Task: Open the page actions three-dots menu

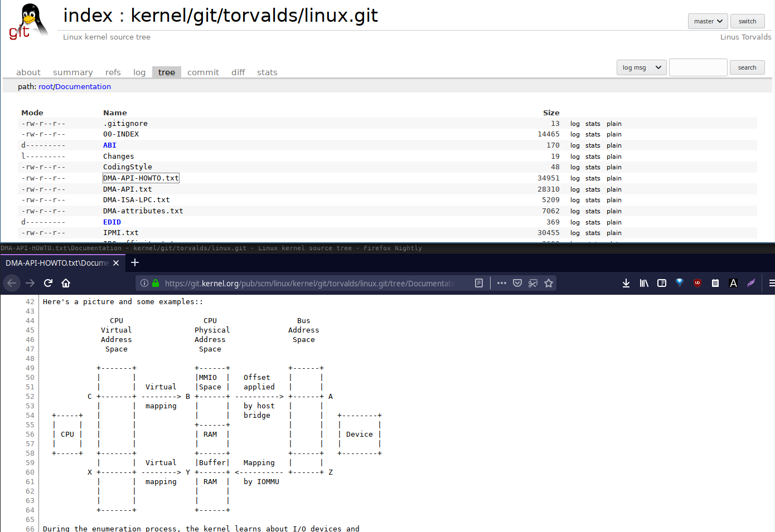Action: [x=502, y=283]
